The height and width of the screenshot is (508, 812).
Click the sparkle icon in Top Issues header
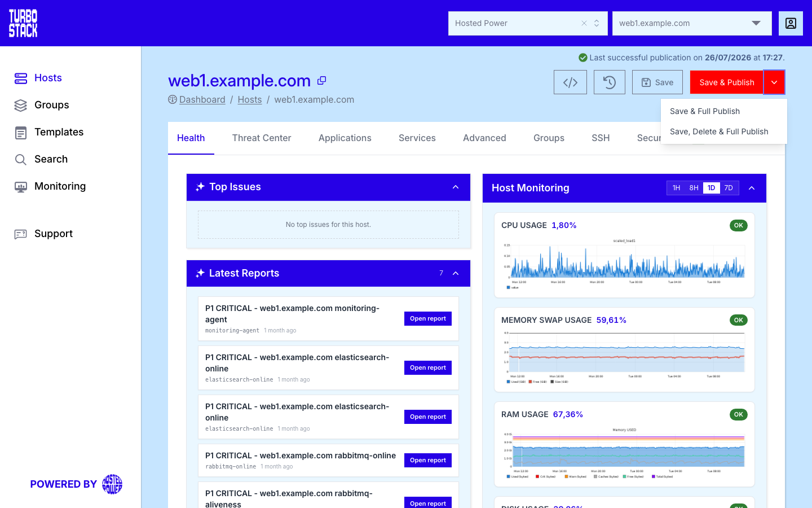pyautogui.click(x=200, y=187)
